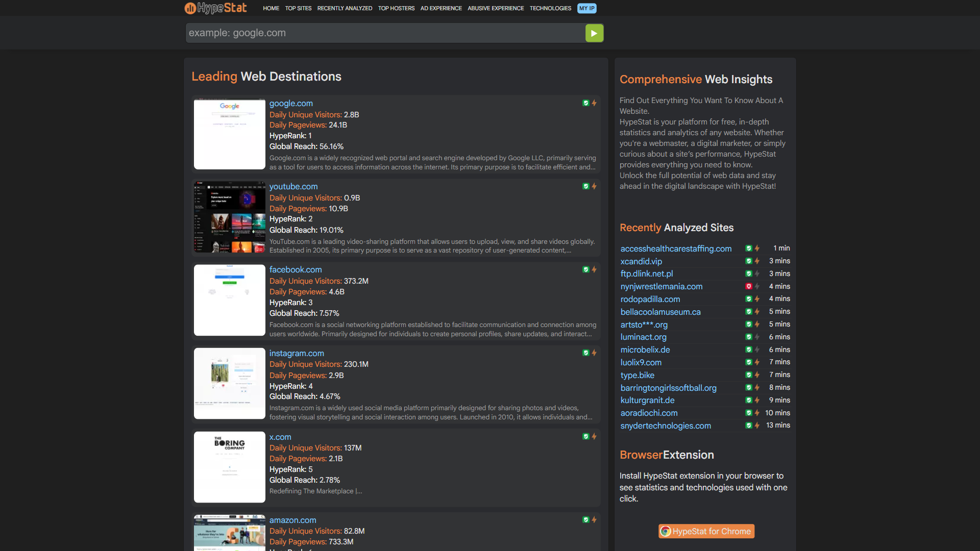Open the TOP SITES menu item
The width and height of the screenshot is (980, 551).
click(x=298, y=8)
